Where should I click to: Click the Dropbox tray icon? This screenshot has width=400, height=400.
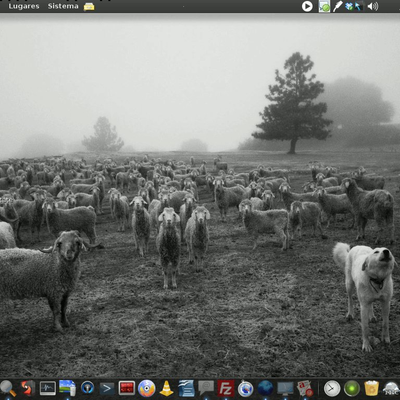pyautogui.click(x=349, y=6)
